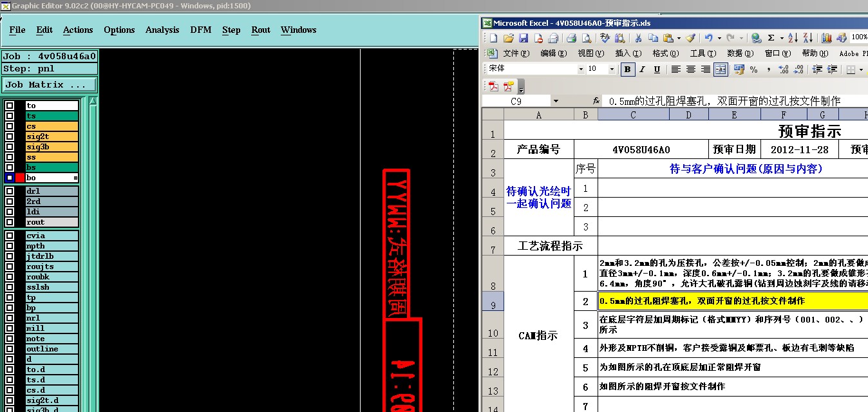
Task: Click the Undo arrow icon in Excel
Action: [x=708, y=38]
